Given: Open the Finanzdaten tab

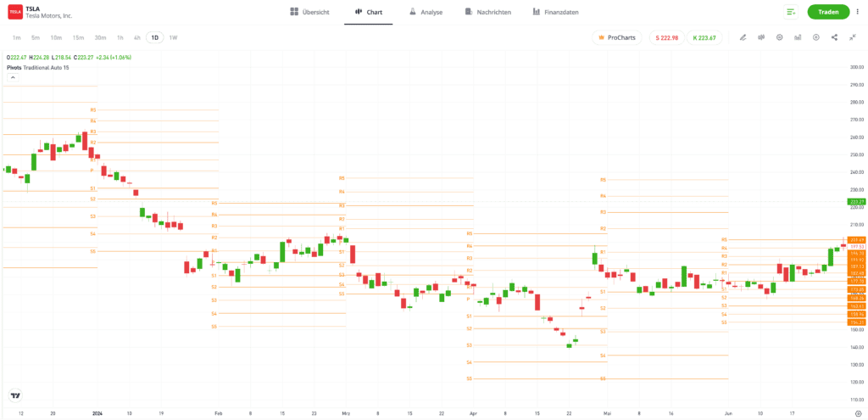Looking at the screenshot, I should click(556, 12).
